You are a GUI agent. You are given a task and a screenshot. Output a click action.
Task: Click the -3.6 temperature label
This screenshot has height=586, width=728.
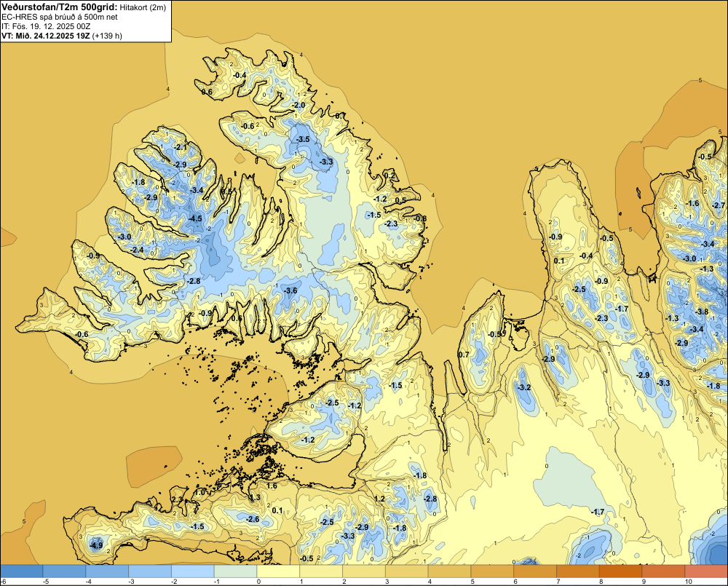[x=290, y=290]
